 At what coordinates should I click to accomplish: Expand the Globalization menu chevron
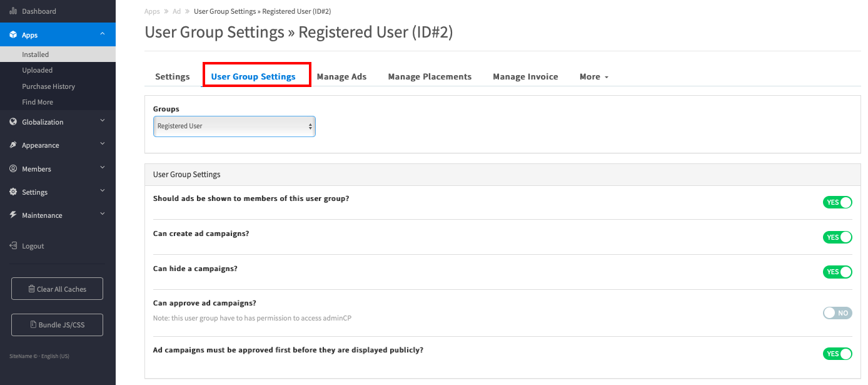click(x=103, y=120)
